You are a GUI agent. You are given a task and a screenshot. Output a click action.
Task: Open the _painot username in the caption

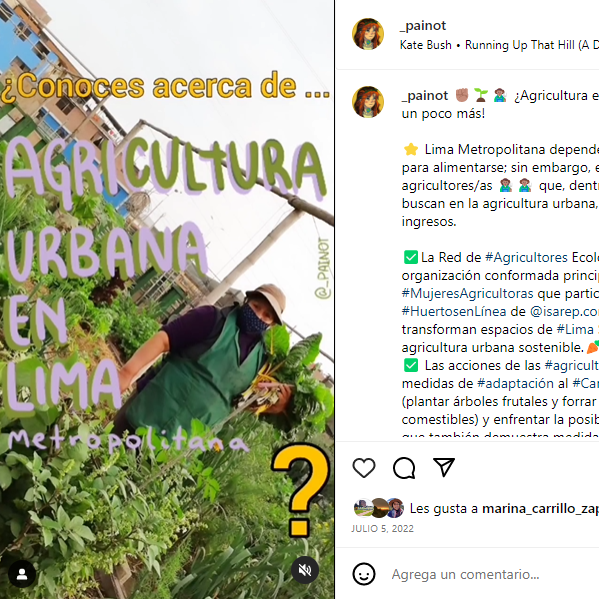click(x=425, y=96)
